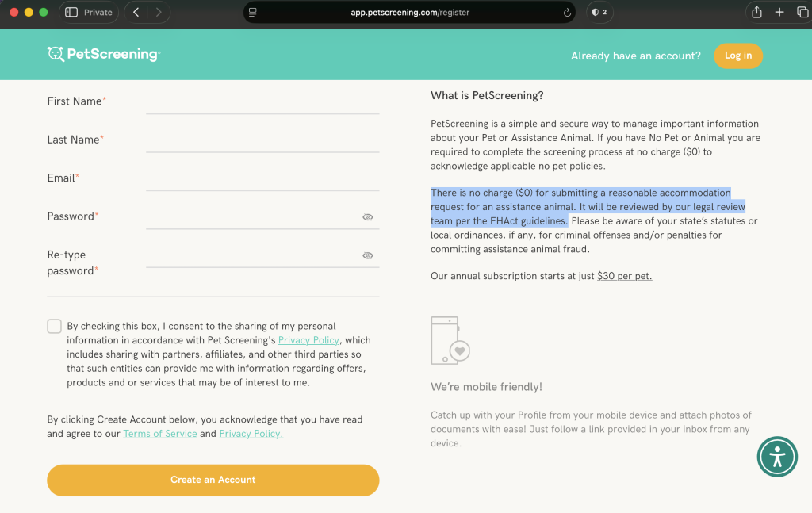Reload the page from the address bar
Viewport: 812px width, 513px height.
coord(567,13)
